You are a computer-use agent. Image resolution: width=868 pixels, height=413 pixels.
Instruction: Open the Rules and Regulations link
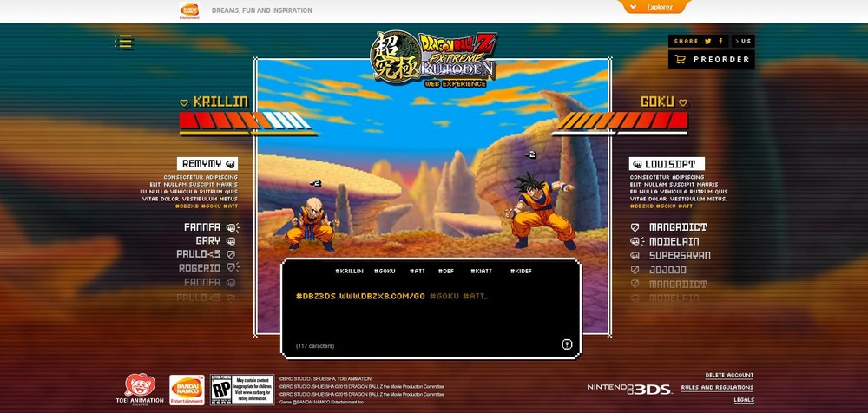pos(717,388)
